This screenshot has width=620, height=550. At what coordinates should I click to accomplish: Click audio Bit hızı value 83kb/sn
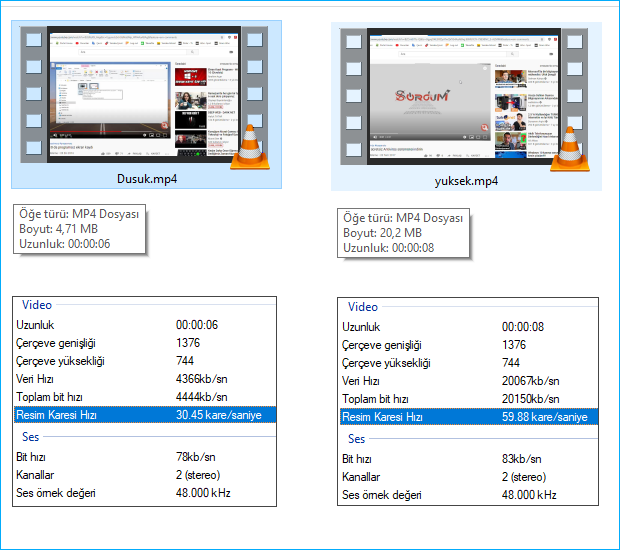click(x=522, y=459)
